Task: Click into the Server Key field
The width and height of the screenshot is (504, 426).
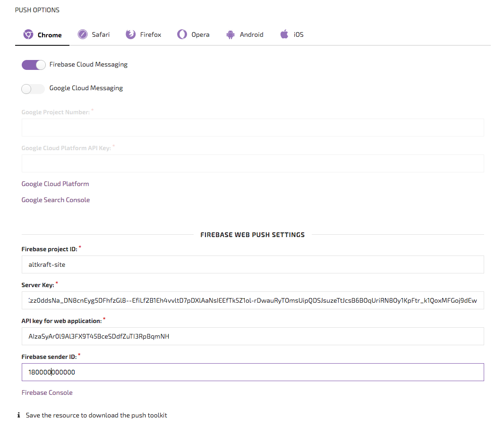Action: (x=253, y=300)
